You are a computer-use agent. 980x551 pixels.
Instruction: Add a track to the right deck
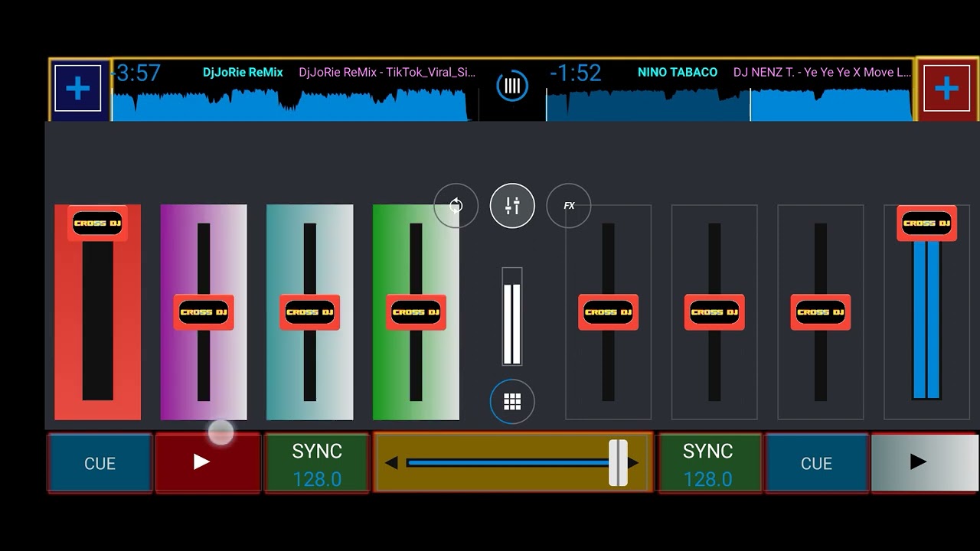[946, 89]
